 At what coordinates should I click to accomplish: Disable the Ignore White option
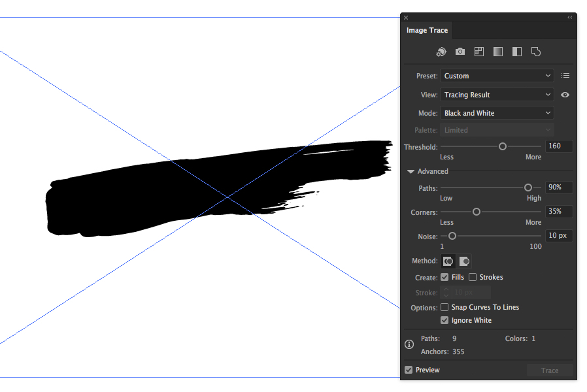pos(444,320)
